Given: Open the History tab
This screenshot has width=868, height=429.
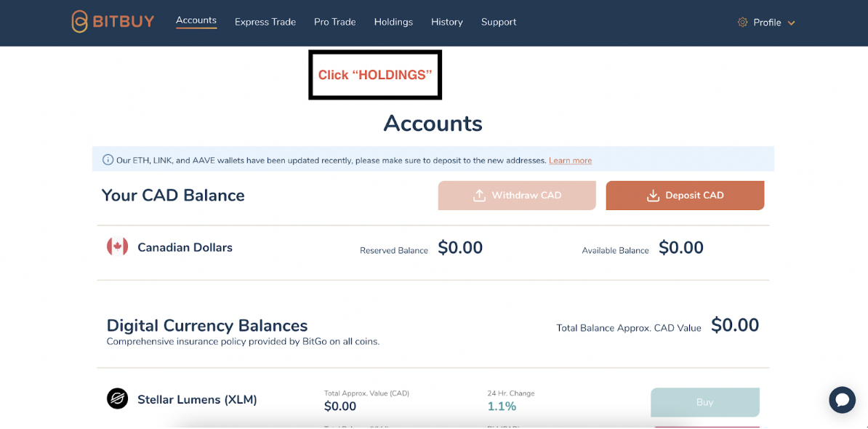Looking at the screenshot, I should [447, 22].
